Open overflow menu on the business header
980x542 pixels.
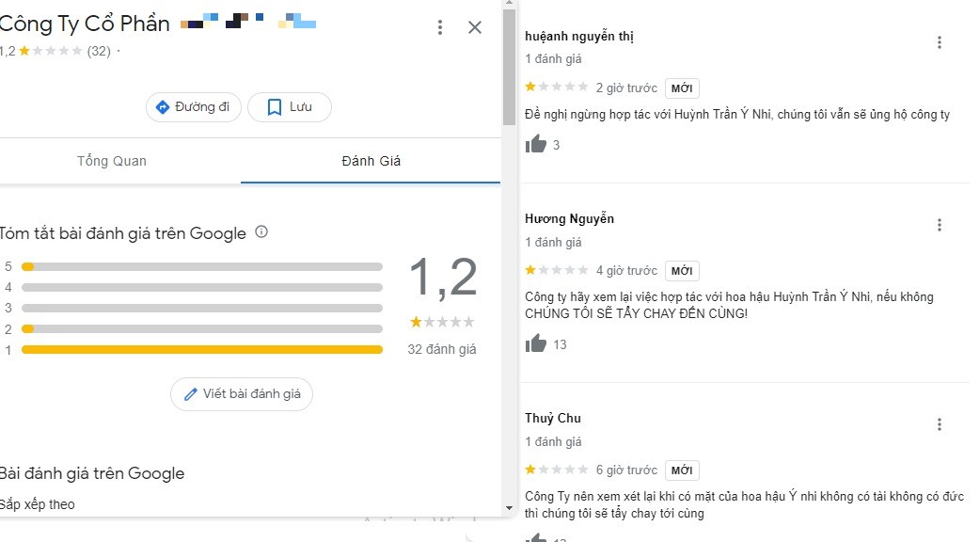click(x=438, y=27)
